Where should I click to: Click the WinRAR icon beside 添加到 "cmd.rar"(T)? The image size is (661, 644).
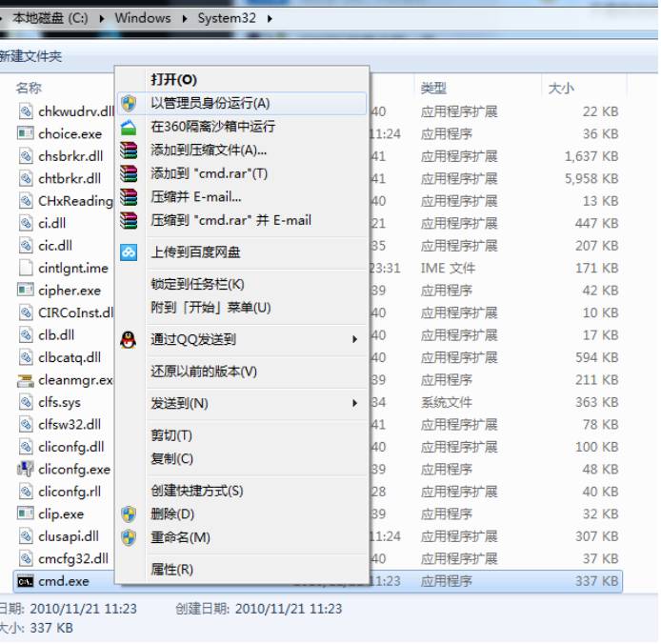tap(129, 173)
